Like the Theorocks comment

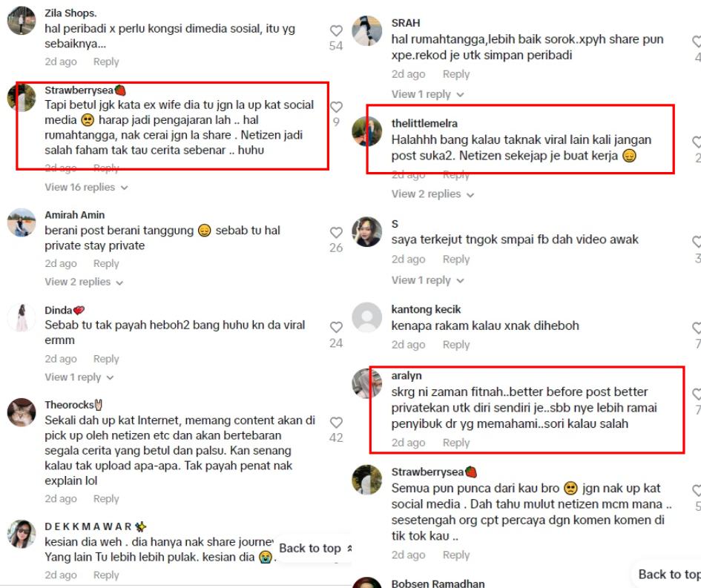336,422
